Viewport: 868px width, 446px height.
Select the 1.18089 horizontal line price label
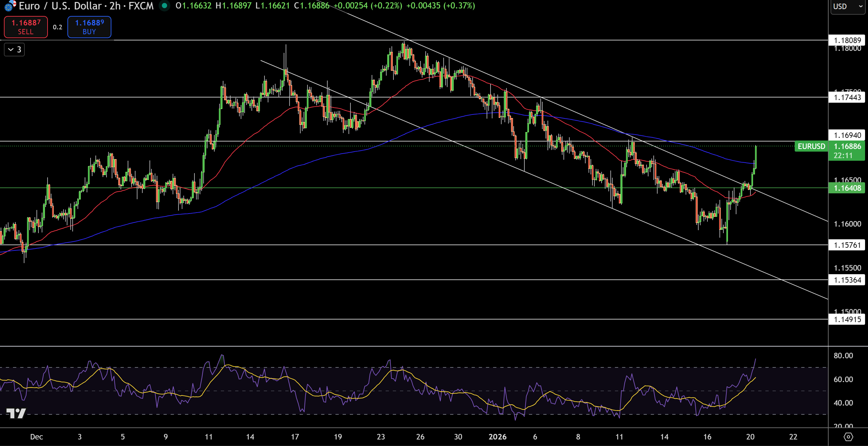pos(847,40)
